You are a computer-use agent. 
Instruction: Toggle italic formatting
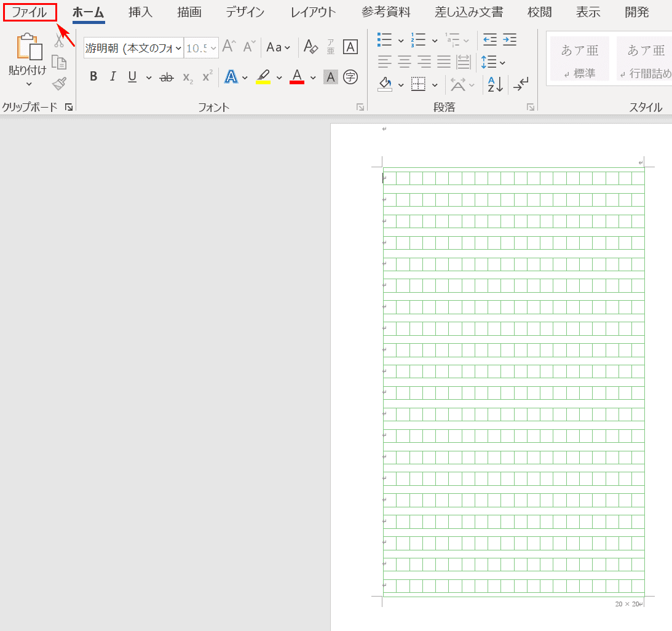click(113, 77)
